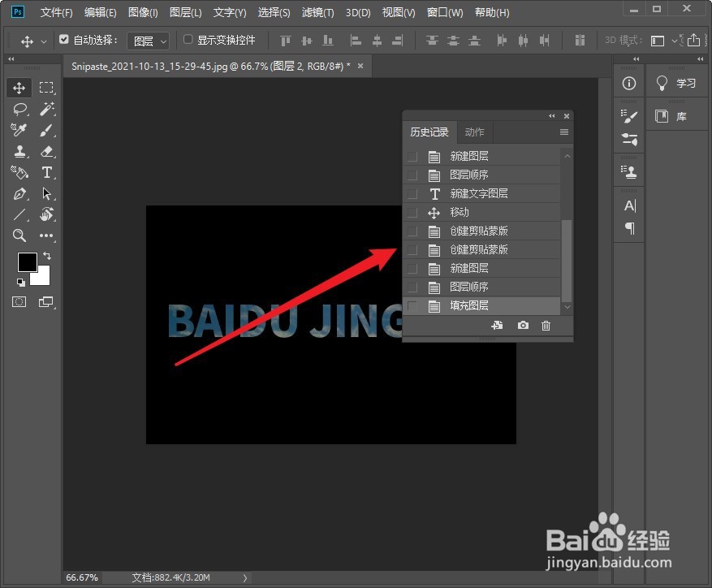This screenshot has width=712, height=588.
Task: Expand the toolbox with double arrows
Action: click(x=11, y=58)
